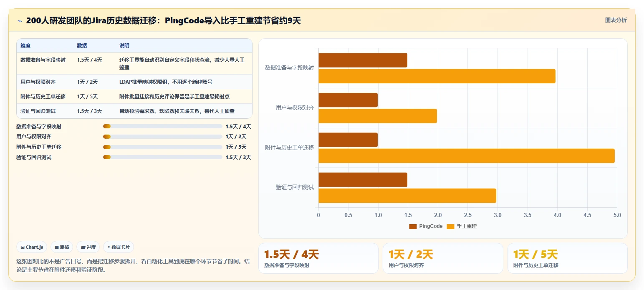This screenshot has height=290, width=644.
Task: Click table cell 验证与回归测试
Action: 38,111
